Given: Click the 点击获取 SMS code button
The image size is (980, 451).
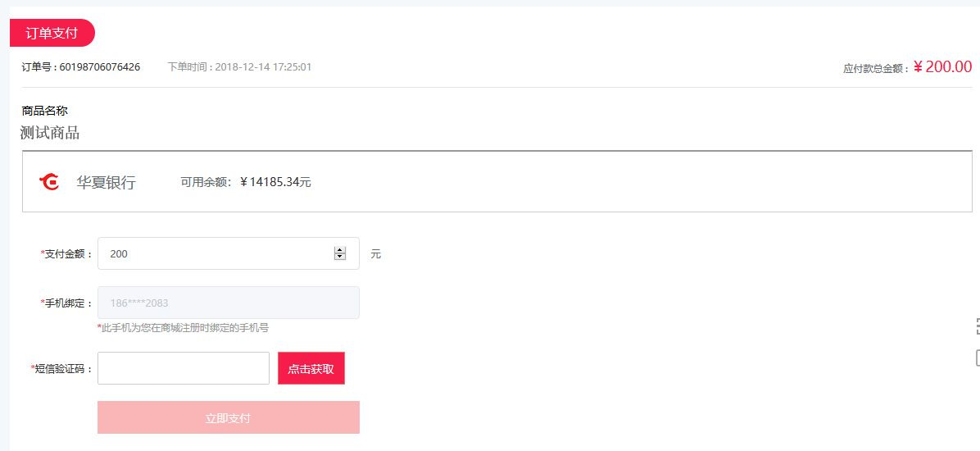Looking at the screenshot, I should [311, 368].
